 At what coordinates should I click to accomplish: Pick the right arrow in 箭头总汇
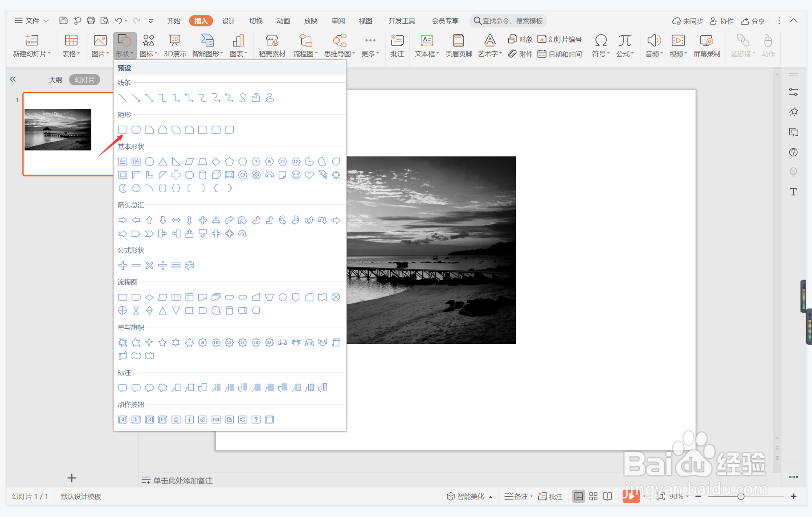123,220
